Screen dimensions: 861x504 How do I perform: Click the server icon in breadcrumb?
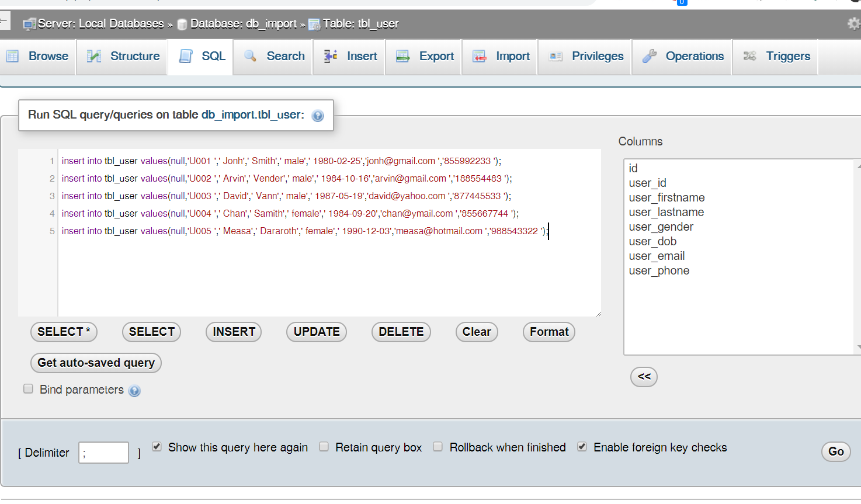click(x=29, y=24)
